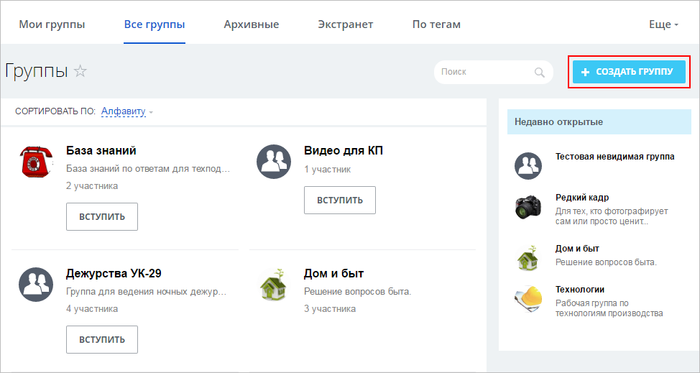Open the camera icon of Редкий кадр
700x373 pixels.
pyautogui.click(x=528, y=207)
